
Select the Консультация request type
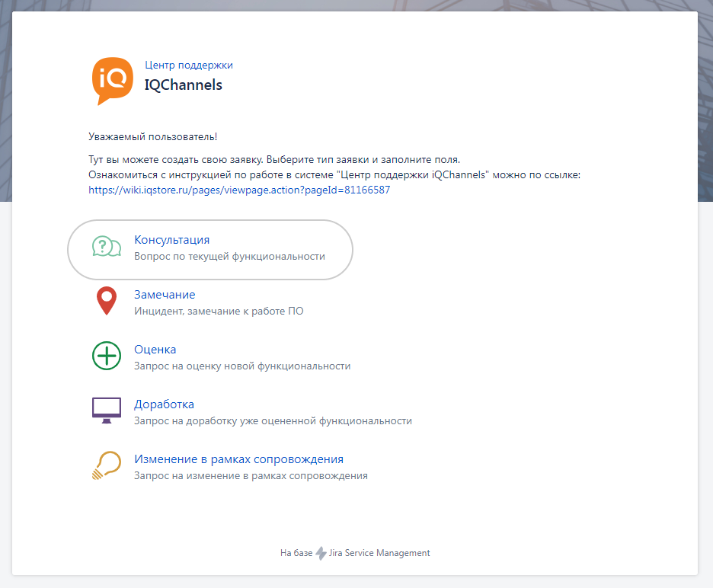[x=171, y=240]
